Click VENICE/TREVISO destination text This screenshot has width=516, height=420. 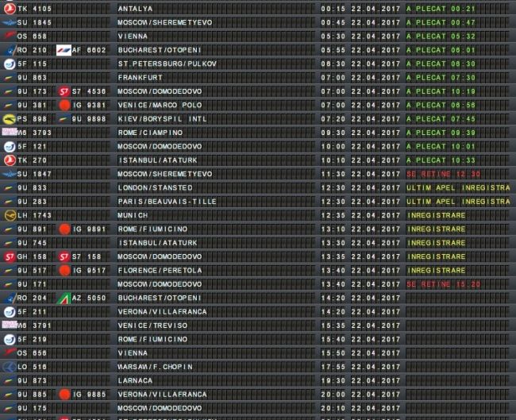pos(152,326)
